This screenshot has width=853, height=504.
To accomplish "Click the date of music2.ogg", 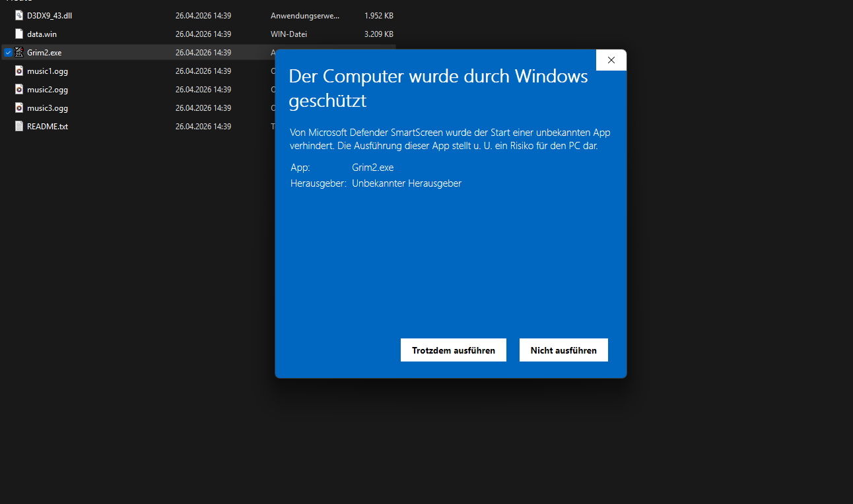I will click(203, 89).
